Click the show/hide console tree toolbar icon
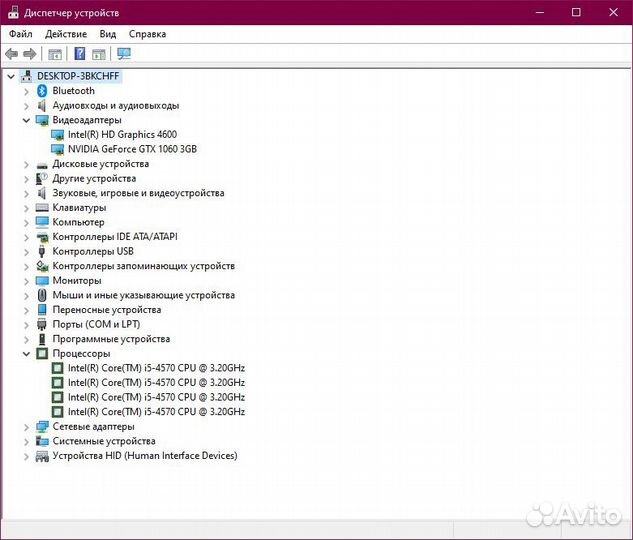Screen dimensions: 633x540 55,54
